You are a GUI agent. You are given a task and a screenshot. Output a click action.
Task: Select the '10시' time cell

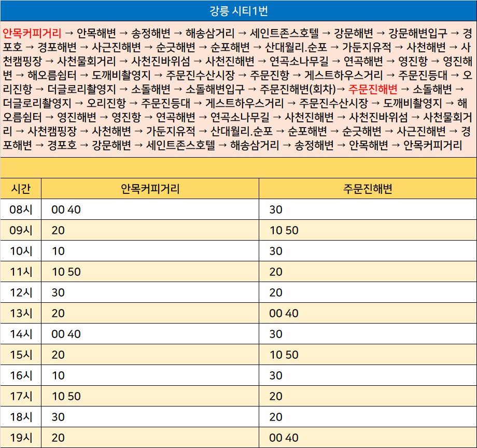[x=21, y=251]
